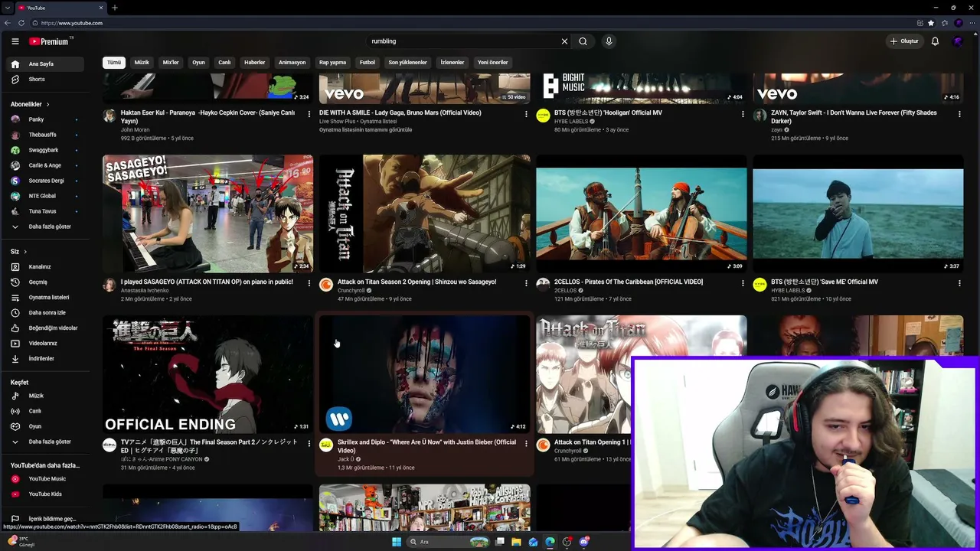Open Discord from the taskbar

584,542
